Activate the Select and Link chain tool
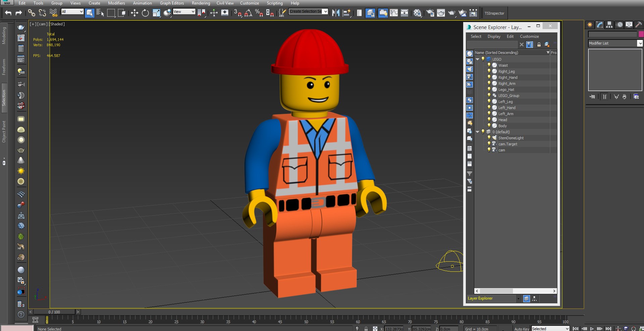The height and width of the screenshot is (331, 644). tap(32, 13)
